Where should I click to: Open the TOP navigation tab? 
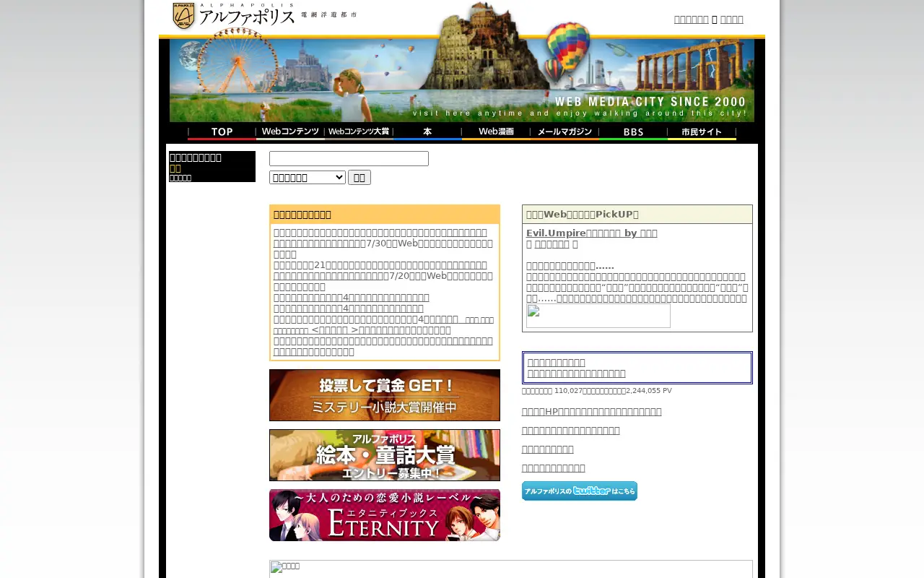pos(222,132)
